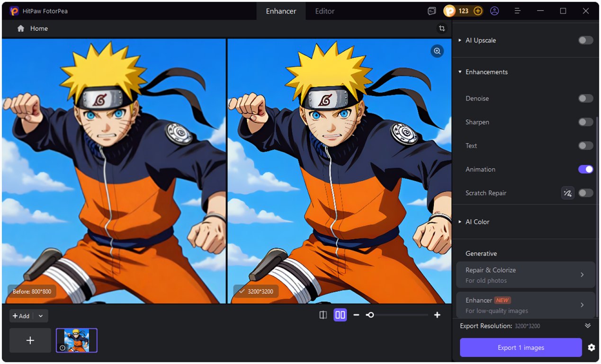Viewport: 601px width, 364px height.
Task: Switch to the Editor tab
Action: tap(325, 11)
